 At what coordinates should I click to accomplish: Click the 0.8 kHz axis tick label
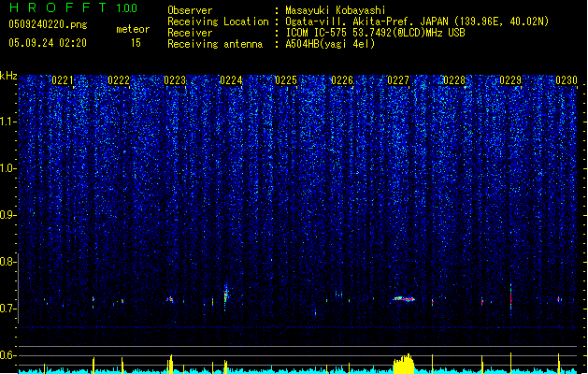(x=8, y=262)
